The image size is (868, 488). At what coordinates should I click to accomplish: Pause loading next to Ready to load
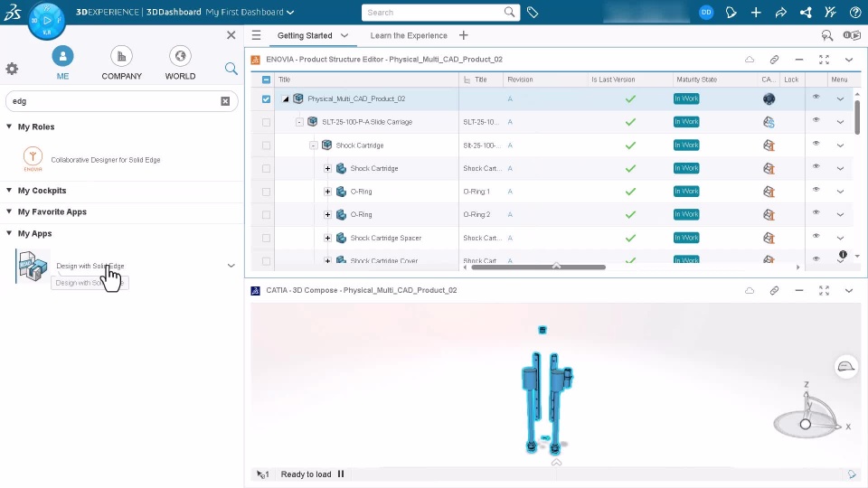[x=341, y=474]
